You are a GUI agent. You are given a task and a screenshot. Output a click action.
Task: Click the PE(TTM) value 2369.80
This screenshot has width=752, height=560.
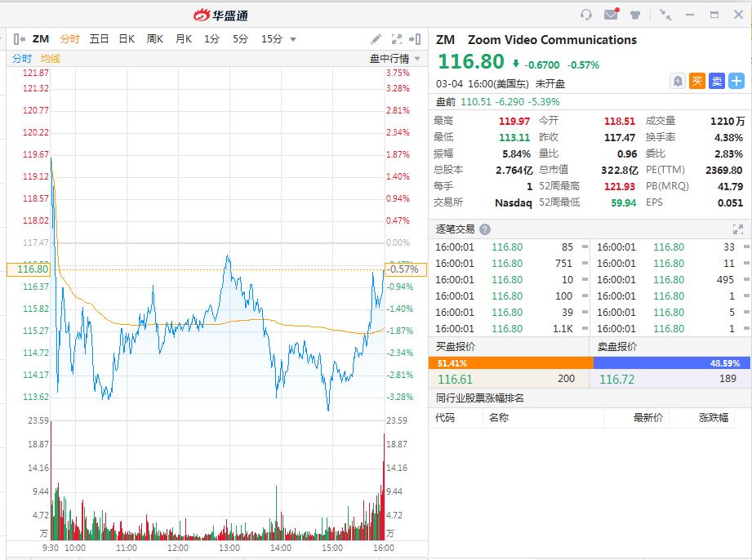pyautogui.click(x=723, y=171)
